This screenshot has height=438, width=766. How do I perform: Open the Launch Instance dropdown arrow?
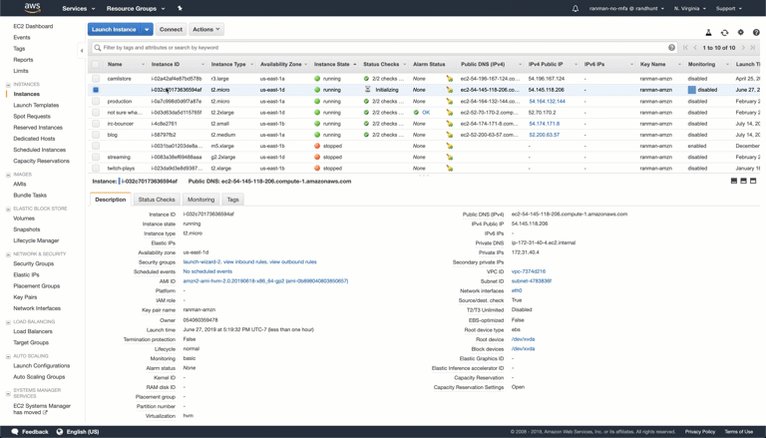click(x=147, y=29)
